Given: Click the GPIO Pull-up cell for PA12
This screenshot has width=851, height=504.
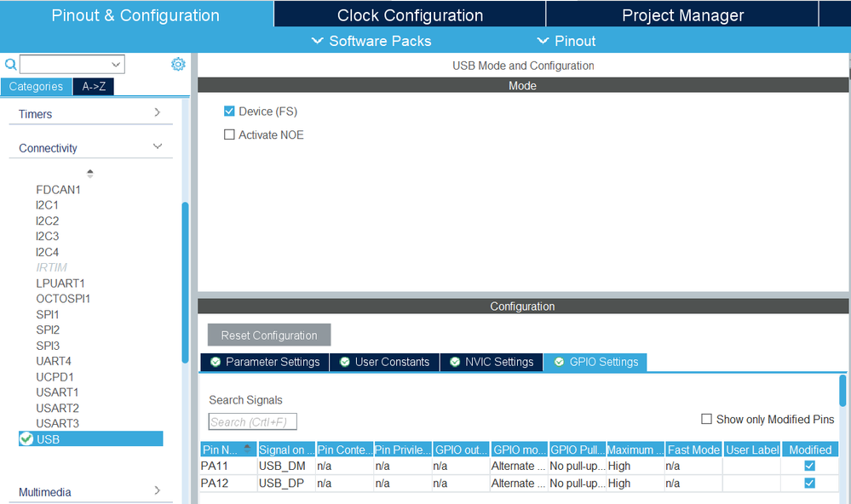Looking at the screenshot, I should [x=578, y=483].
